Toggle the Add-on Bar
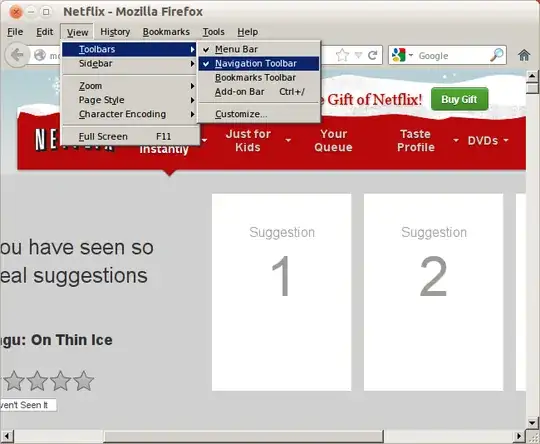This screenshot has height=444, width=540. (x=259, y=92)
